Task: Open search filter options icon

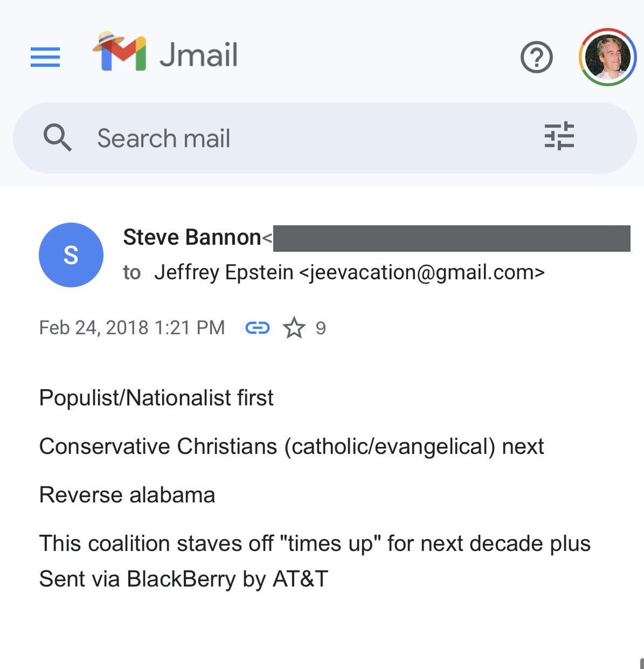Action: pyautogui.click(x=559, y=137)
